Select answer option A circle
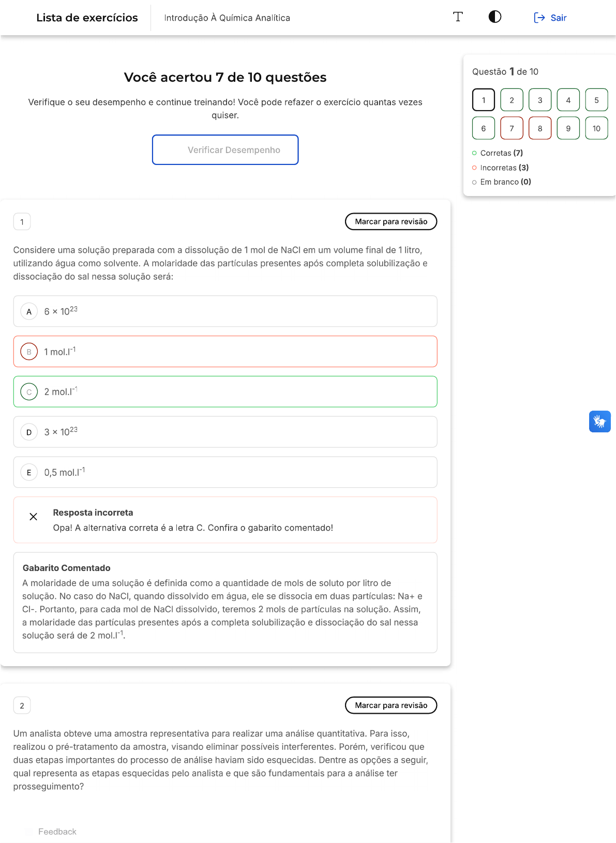 (29, 311)
